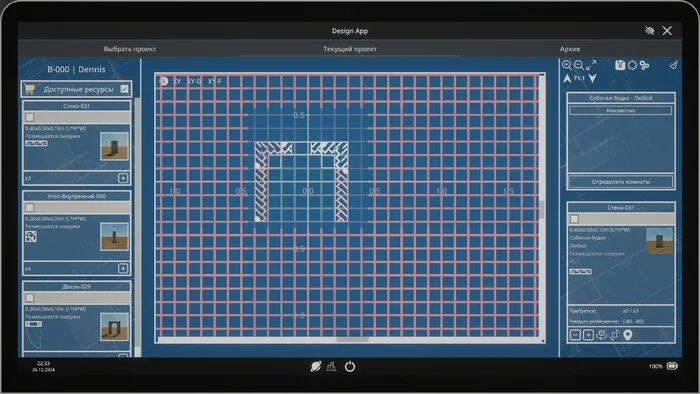Click the x3 quantity in the Стена-031 card
This screenshot has height=394, width=700.
coord(28,178)
